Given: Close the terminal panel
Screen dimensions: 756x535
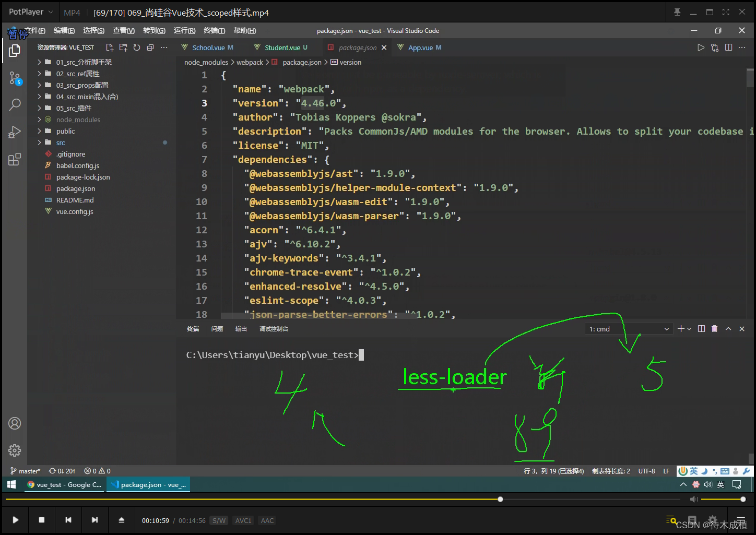Looking at the screenshot, I should [742, 329].
